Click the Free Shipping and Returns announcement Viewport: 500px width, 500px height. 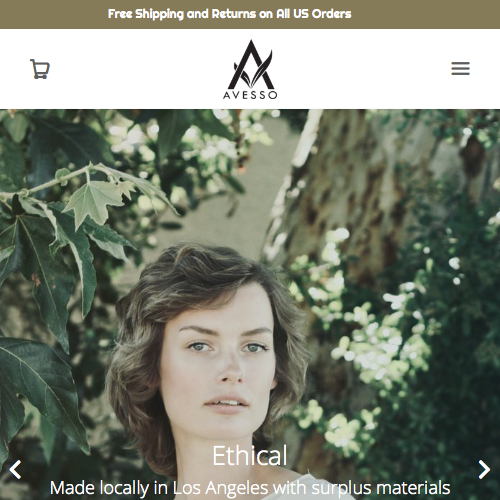tap(229, 14)
